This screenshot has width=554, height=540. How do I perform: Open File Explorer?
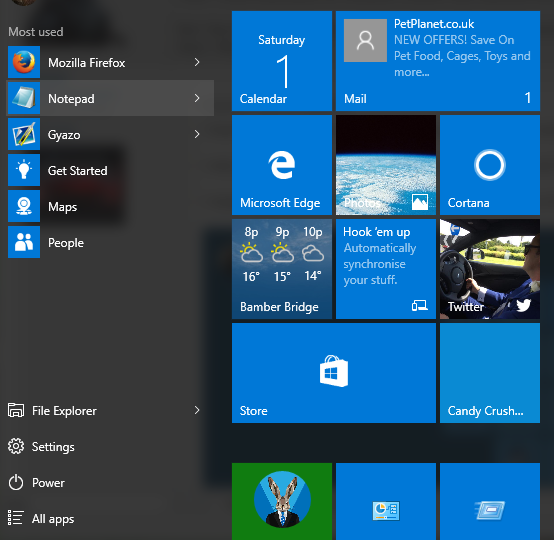point(110,410)
